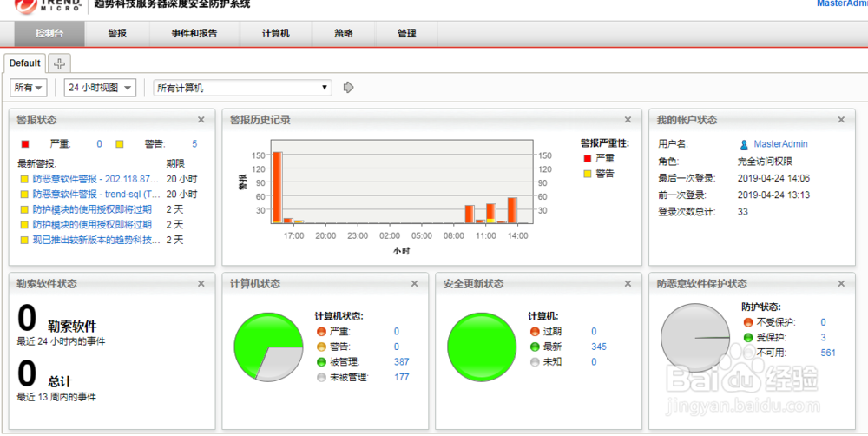Close the 防恶意软件保护状态 widget

point(841,284)
